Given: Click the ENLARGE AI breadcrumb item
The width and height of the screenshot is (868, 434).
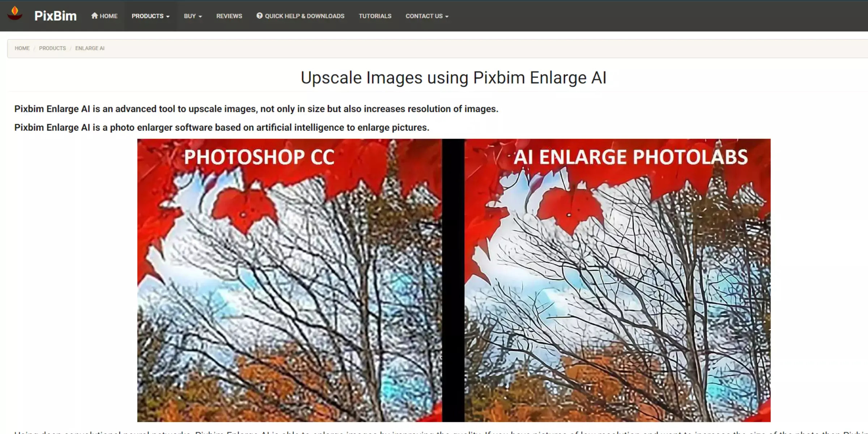Looking at the screenshot, I should click(90, 48).
